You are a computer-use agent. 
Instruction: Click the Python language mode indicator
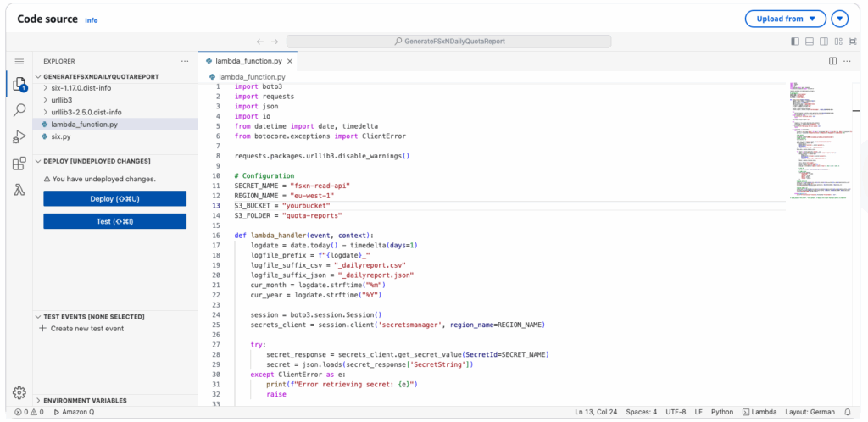pyautogui.click(x=722, y=412)
